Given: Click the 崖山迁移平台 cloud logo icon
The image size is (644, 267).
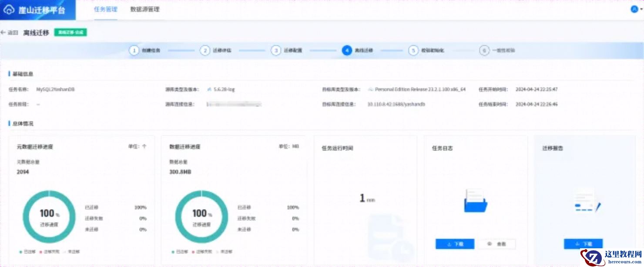Looking at the screenshot, I should (x=9, y=10).
